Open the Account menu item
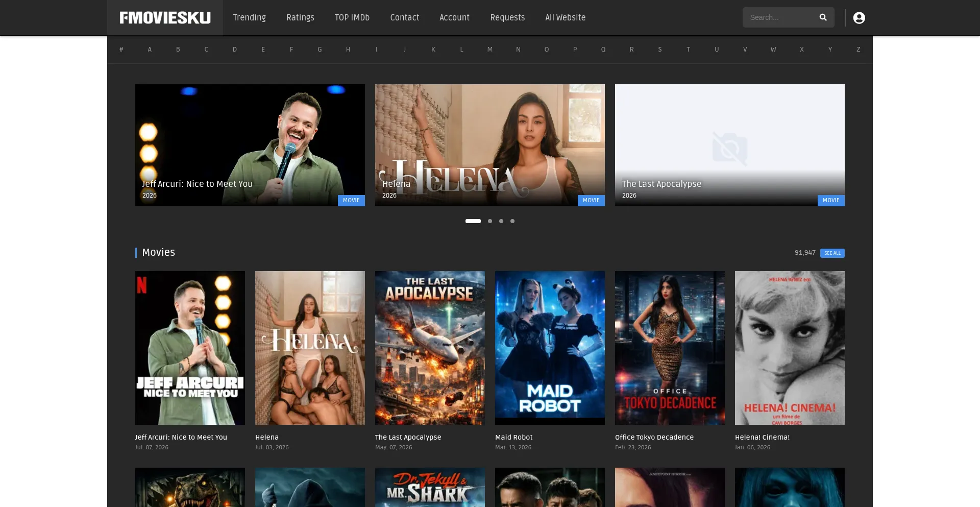 [454, 17]
